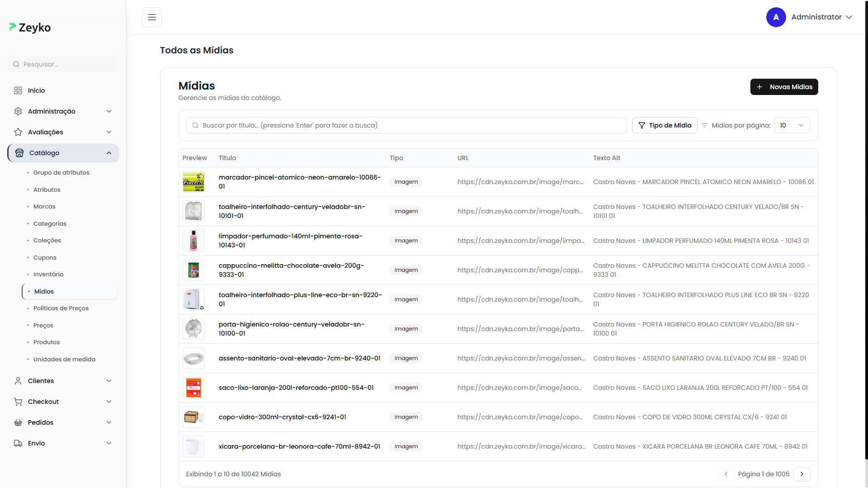The width and height of the screenshot is (868, 488).
Task: Open the Tipo de Mídia filter
Action: pos(664,125)
